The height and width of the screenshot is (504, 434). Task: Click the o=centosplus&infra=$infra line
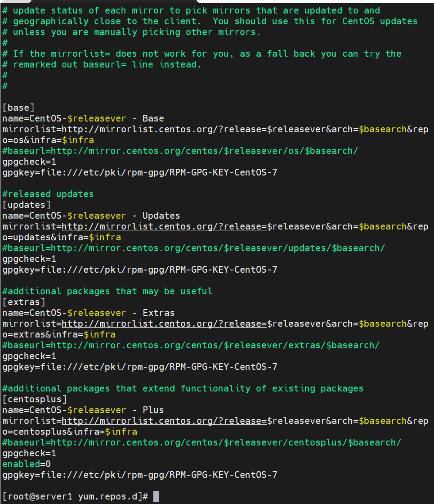coord(70,432)
